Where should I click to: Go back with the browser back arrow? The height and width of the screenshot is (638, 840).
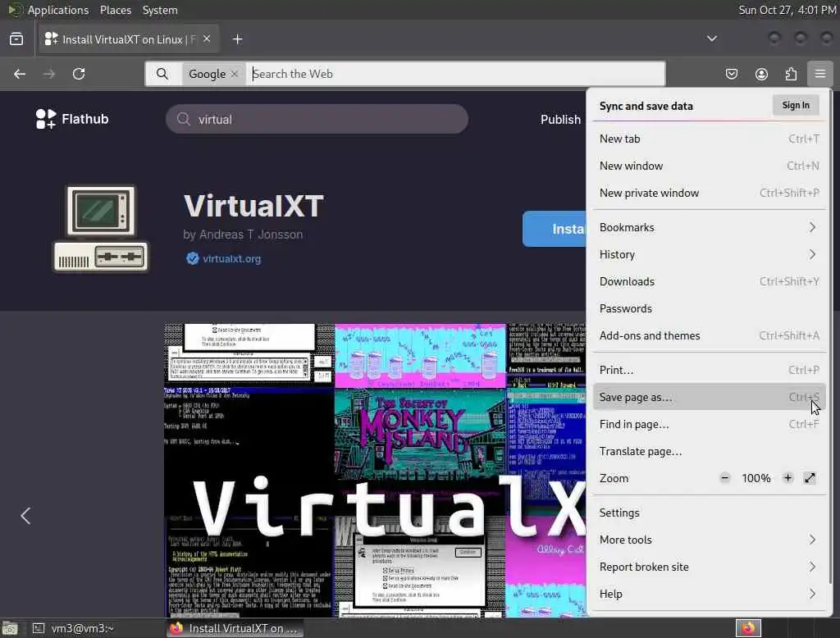[x=20, y=74]
